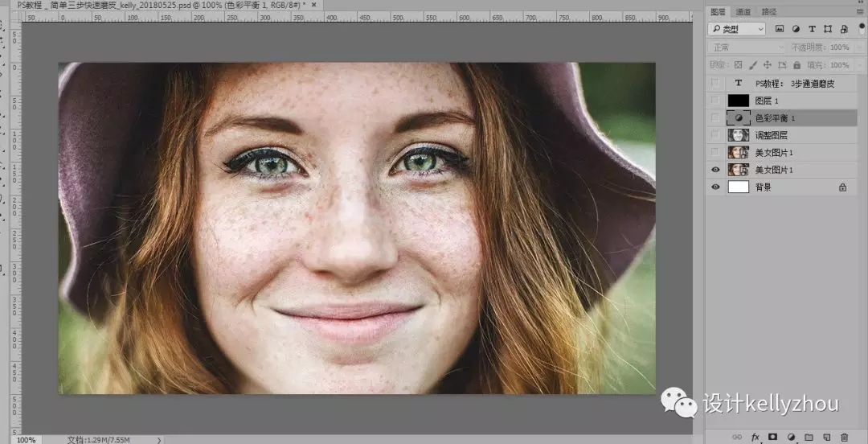Select the 图层 1 layer name
The image size is (868, 444).
click(x=767, y=101)
